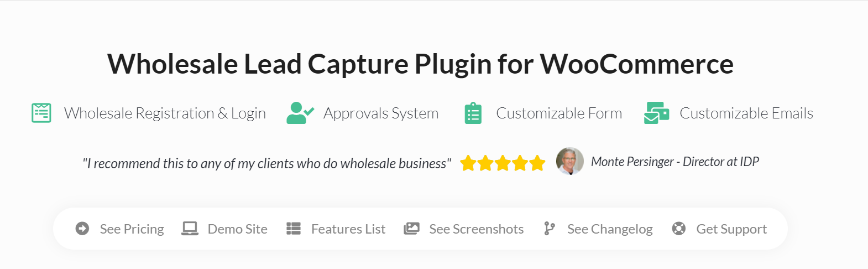Select the Get Support link
Screen dimensions: 868x269
[731, 229]
